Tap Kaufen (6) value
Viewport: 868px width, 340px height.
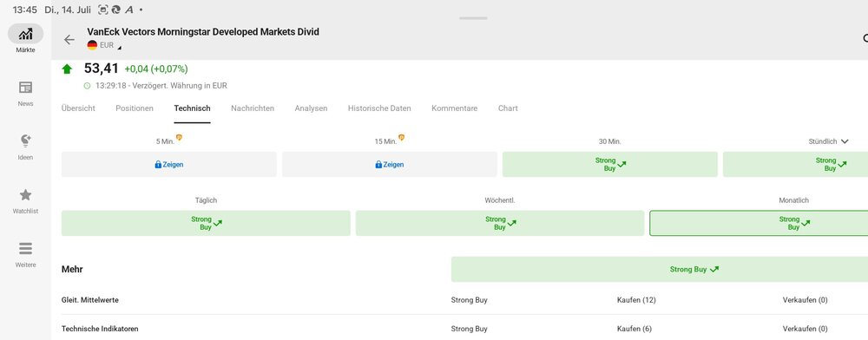coord(635,329)
